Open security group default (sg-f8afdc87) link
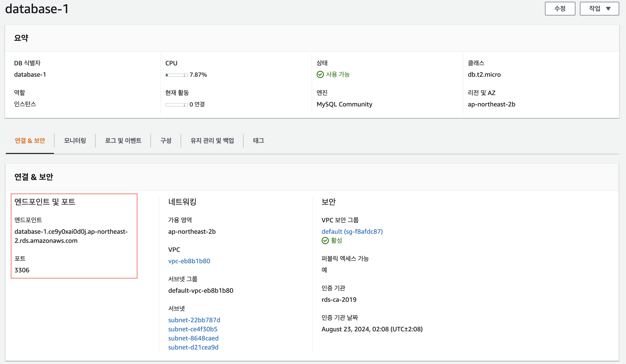Image resolution: width=626 pixels, height=364 pixels. (x=352, y=231)
